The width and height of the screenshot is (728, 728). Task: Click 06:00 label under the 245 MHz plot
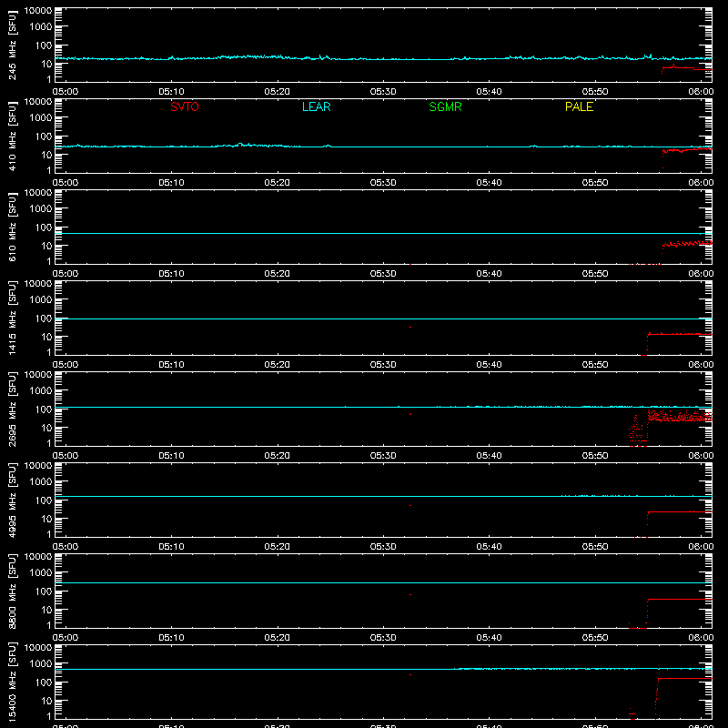click(701, 92)
